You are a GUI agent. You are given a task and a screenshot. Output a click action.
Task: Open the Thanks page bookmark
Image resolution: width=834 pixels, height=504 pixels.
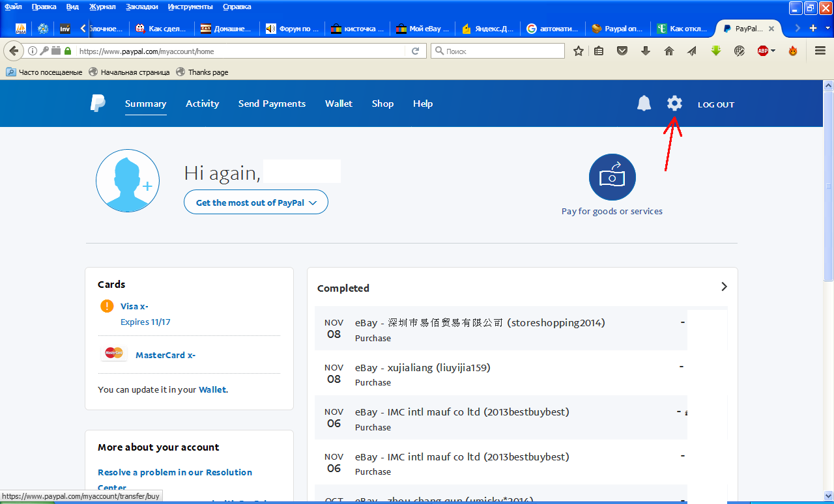pyautogui.click(x=202, y=72)
